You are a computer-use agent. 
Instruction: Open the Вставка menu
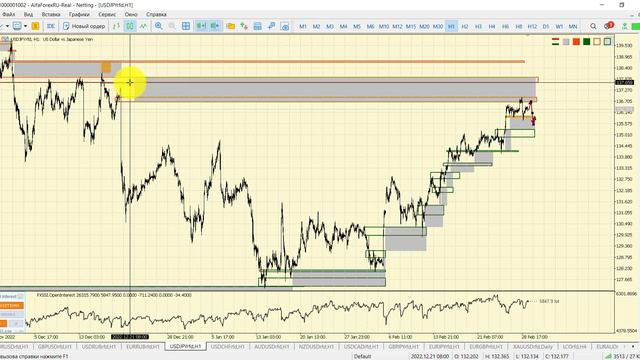tap(51, 14)
